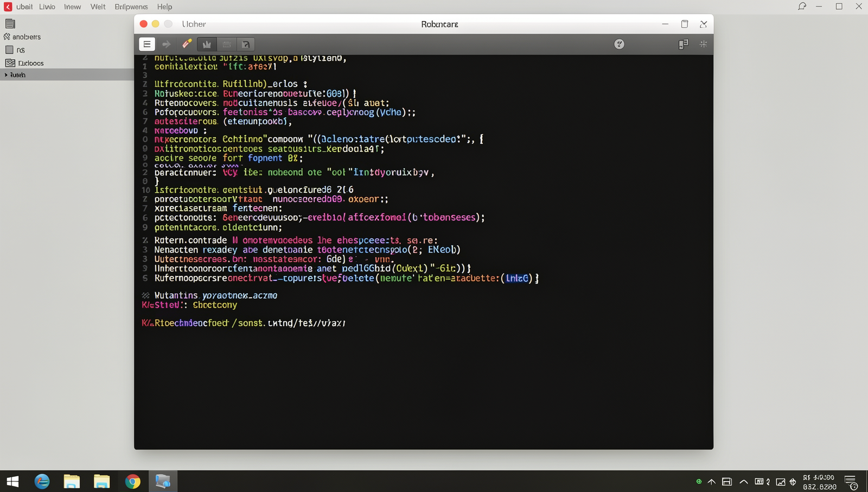Open the 'Liwio' menu
This screenshot has width=868, height=492.
[x=47, y=7]
